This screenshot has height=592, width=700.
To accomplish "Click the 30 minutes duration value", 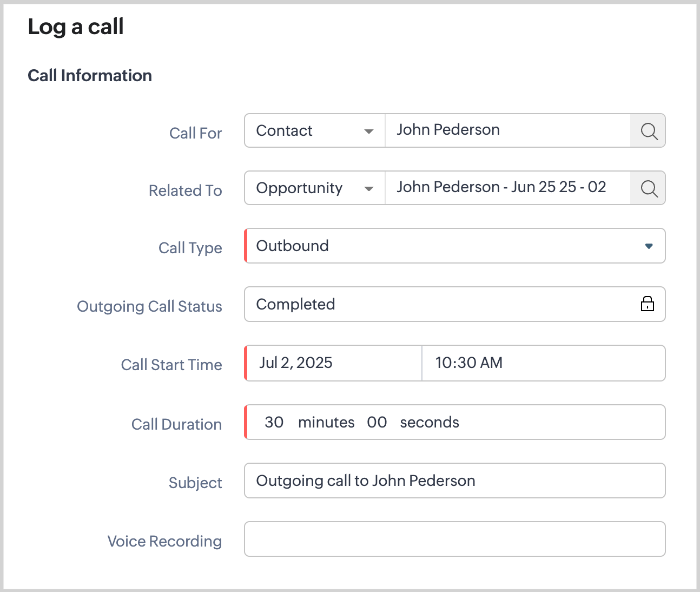I will (x=274, y=423).
